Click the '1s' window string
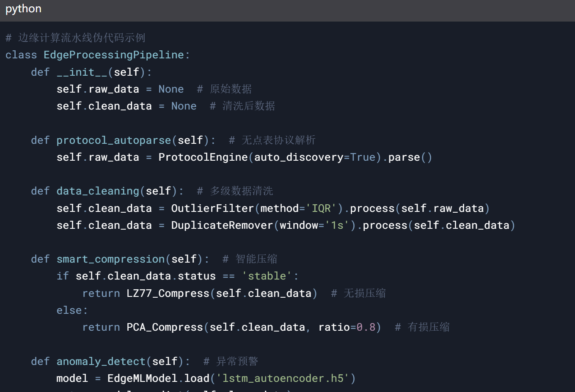 [x=337, y=225]
